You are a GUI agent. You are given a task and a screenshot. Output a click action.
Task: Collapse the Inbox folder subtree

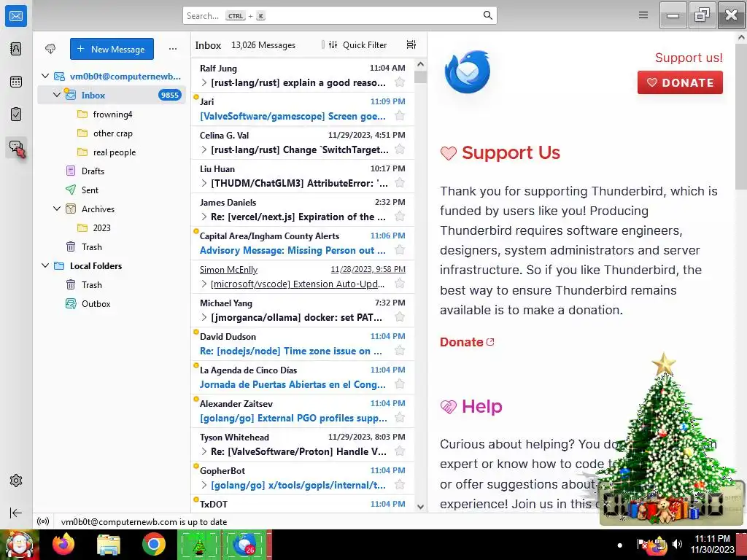point(57,95)
